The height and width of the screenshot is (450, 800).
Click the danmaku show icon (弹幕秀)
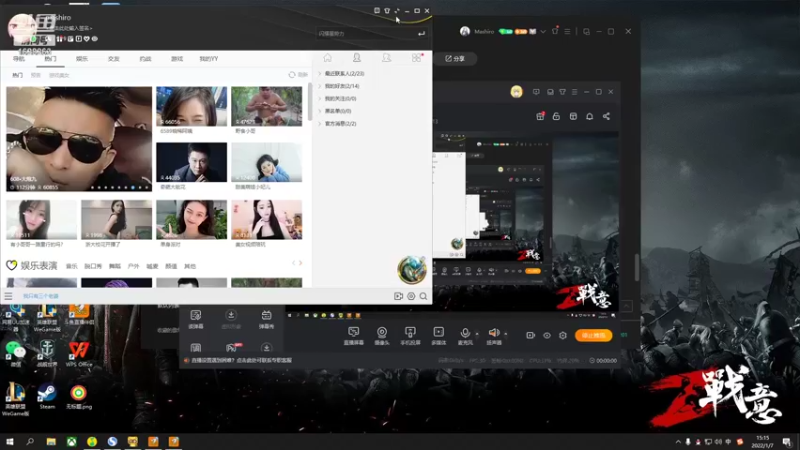[x=266, y=319]
